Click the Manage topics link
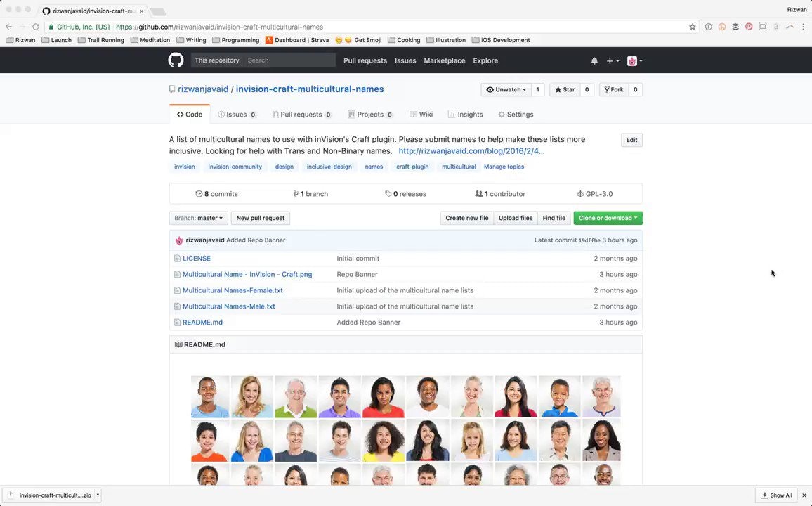Image resolution: width=812 pixels, height=506 pixels. 504,167
